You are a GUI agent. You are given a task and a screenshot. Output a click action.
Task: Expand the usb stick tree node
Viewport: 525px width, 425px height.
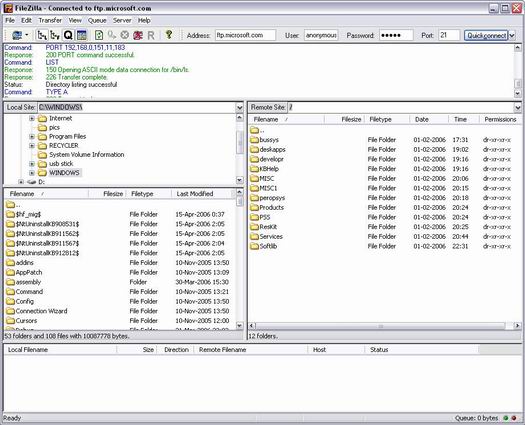click(32, 163)
